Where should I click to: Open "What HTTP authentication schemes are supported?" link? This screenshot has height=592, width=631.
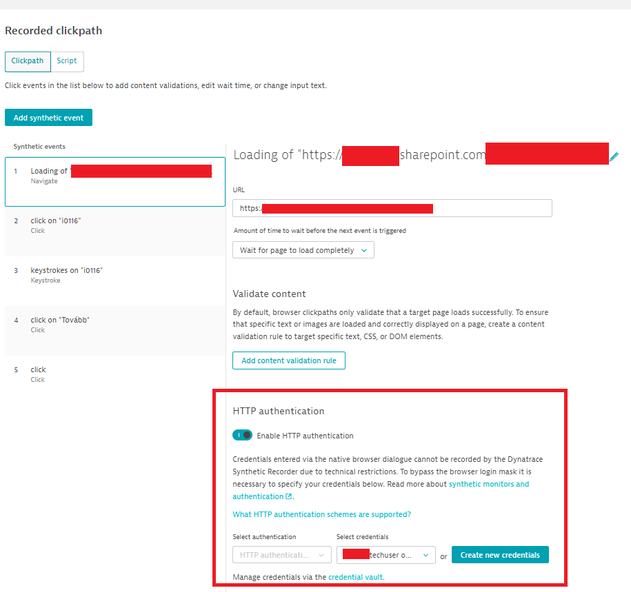(x=322, y=515)
